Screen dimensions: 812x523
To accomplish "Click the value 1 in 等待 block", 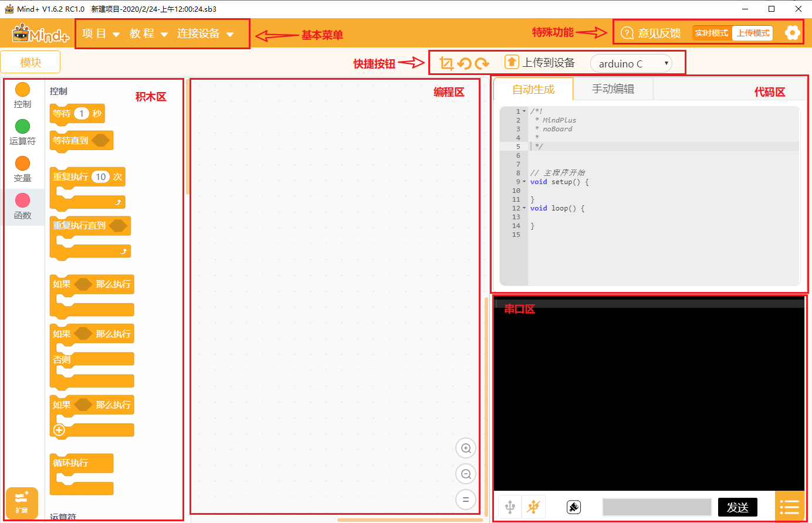I will pos(82,114).
